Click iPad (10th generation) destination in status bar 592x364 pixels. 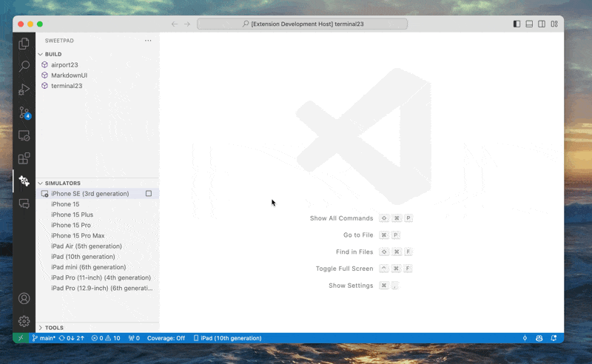point(227,338)
